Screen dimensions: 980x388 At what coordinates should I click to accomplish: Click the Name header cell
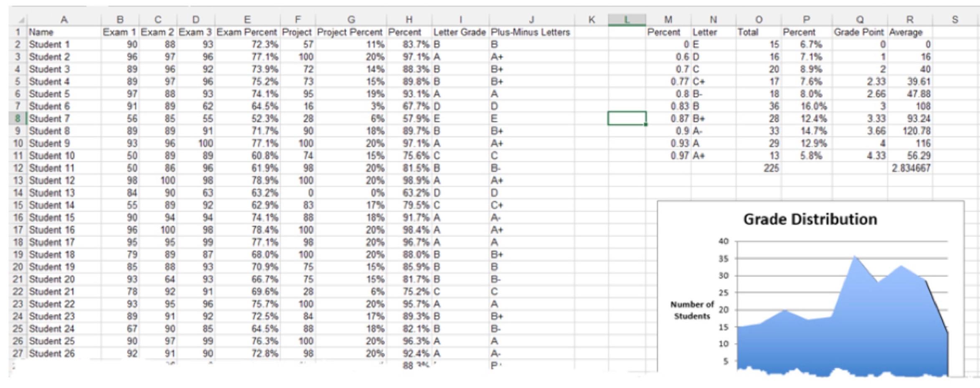coord(64,32)
